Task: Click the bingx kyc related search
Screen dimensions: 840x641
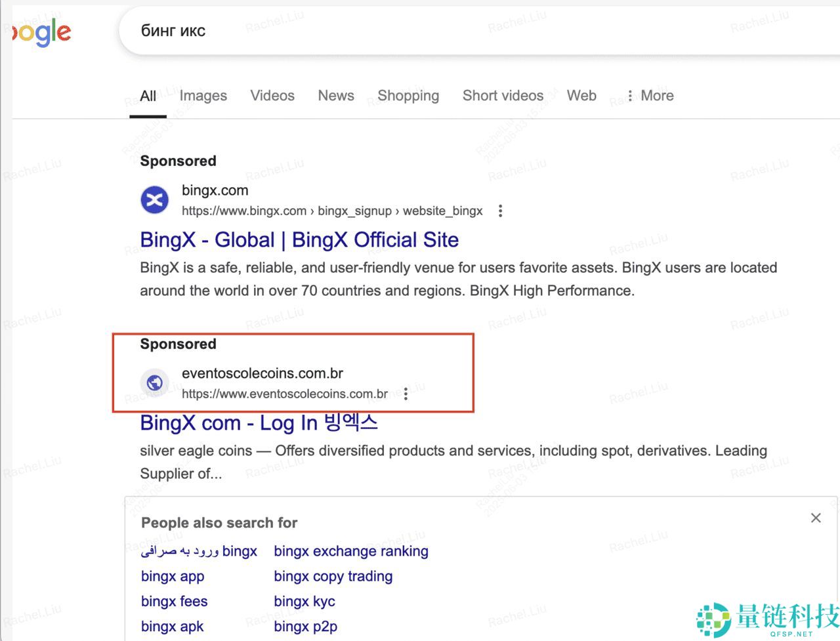Action: tap(304, 601)
